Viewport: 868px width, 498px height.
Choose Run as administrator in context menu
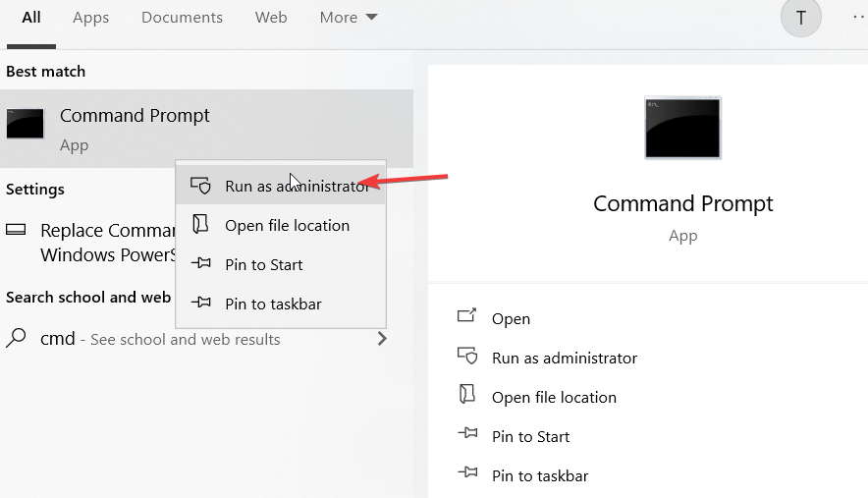[280, 186]
